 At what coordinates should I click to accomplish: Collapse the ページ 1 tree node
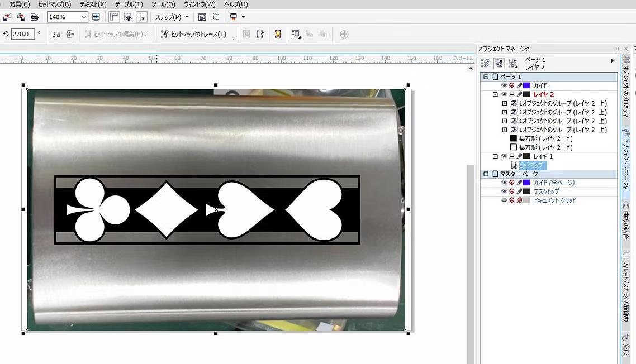pos(486,76)
